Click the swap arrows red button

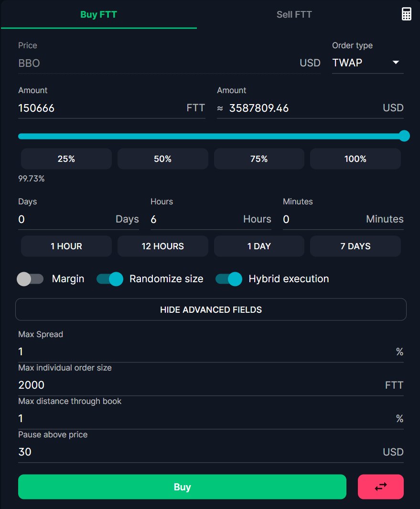[381, 487]
